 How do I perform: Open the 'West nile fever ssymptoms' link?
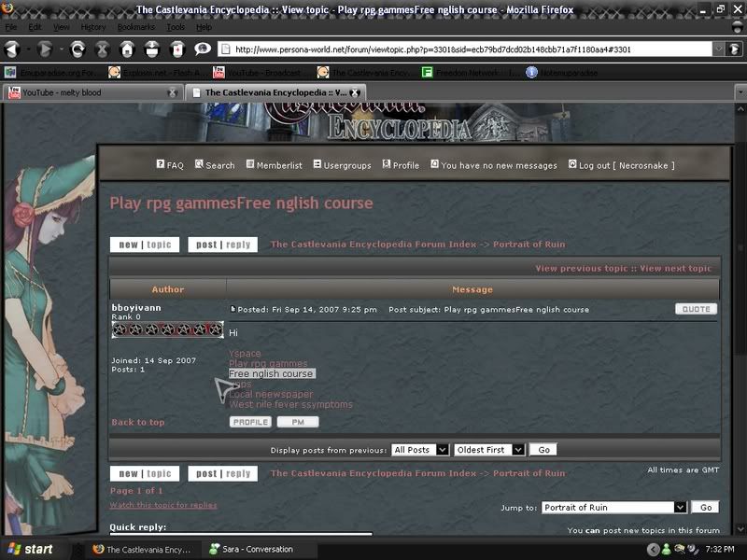[x=291, y=404]
